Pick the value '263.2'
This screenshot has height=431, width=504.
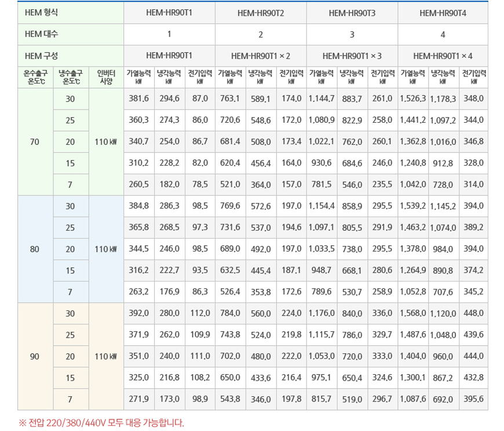coord(139,292)
